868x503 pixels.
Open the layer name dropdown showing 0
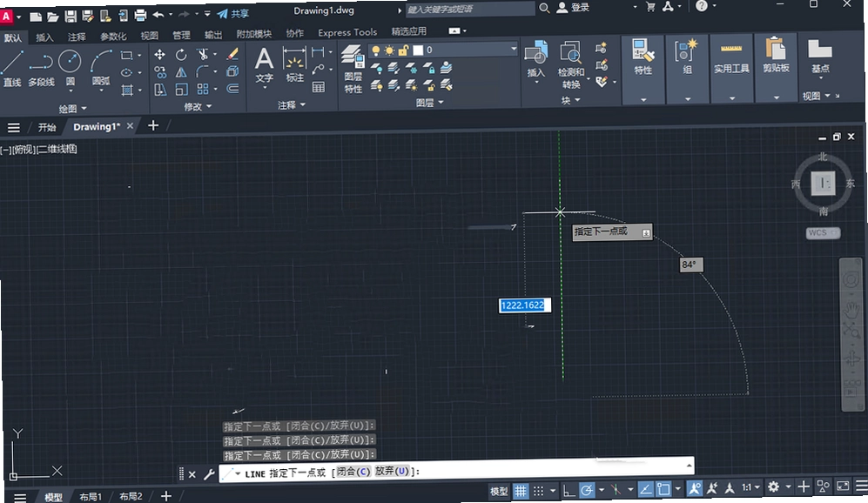coord(443,50)
